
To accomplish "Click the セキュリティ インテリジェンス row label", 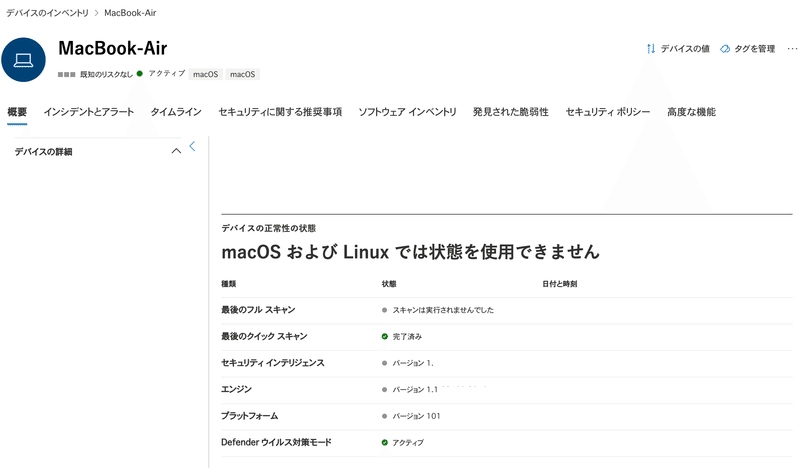I will [x=272, y=363].
